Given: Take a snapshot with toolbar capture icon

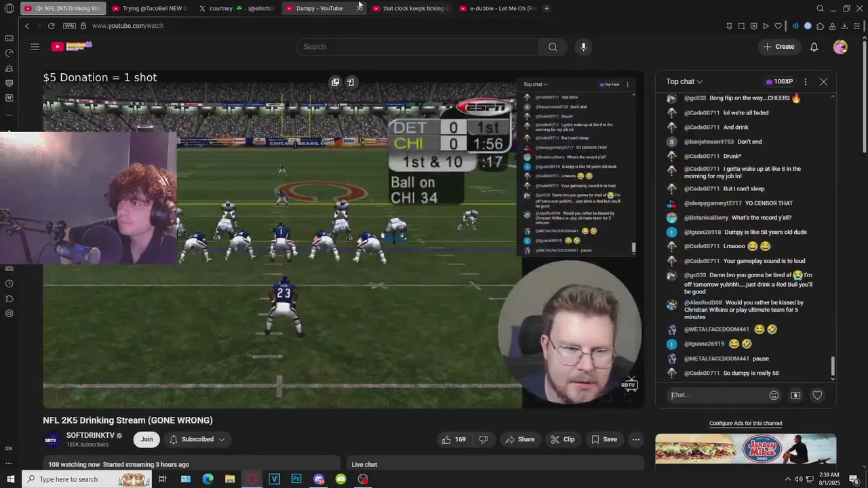Looking at the screenshot, I should click(x=741, y=26).
